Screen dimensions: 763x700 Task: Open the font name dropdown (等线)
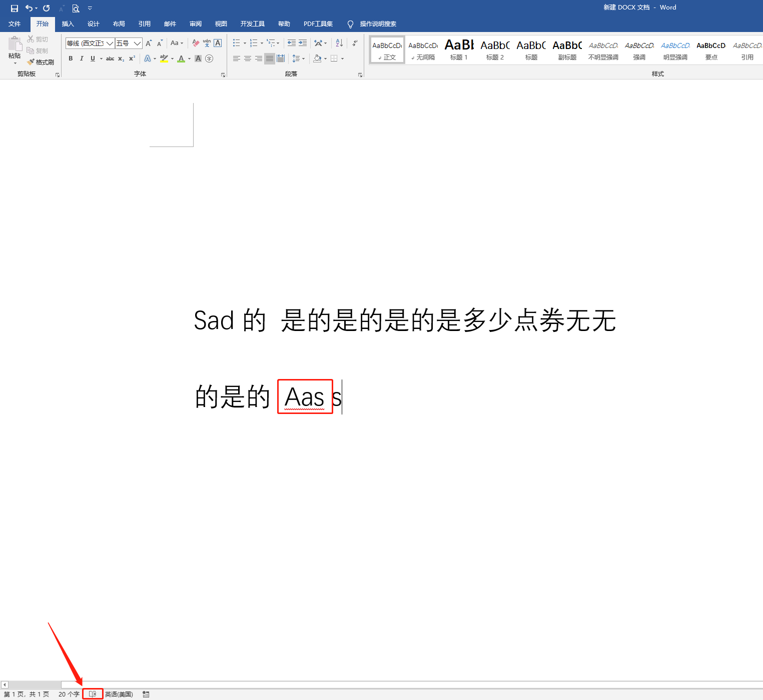pyautogui.click(x=110, y=43)
